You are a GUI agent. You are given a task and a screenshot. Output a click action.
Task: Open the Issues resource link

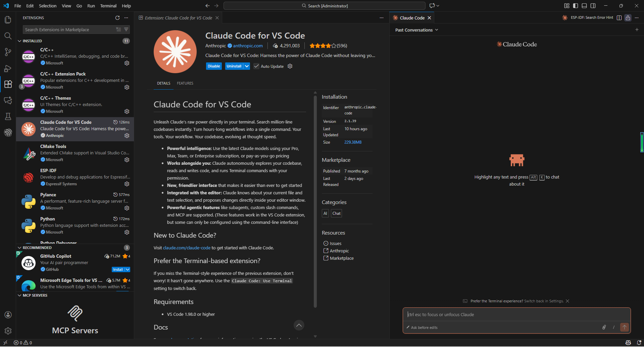[335, 243]
